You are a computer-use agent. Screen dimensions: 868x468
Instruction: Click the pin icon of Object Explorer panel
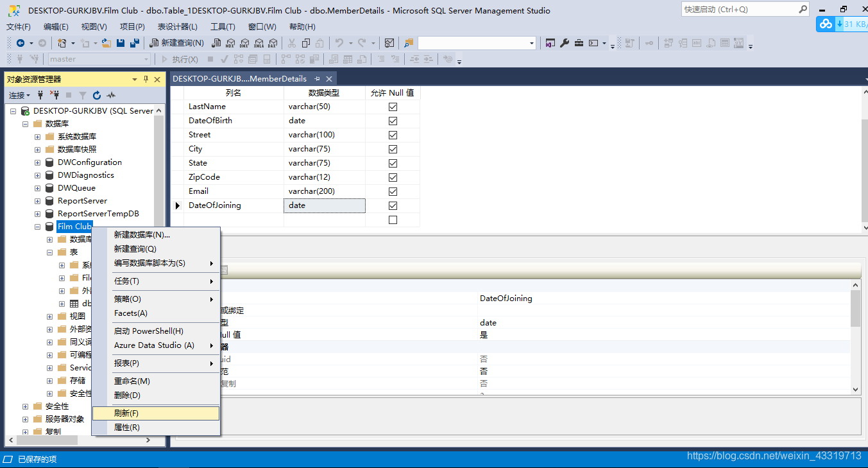[x=146, y=80]
